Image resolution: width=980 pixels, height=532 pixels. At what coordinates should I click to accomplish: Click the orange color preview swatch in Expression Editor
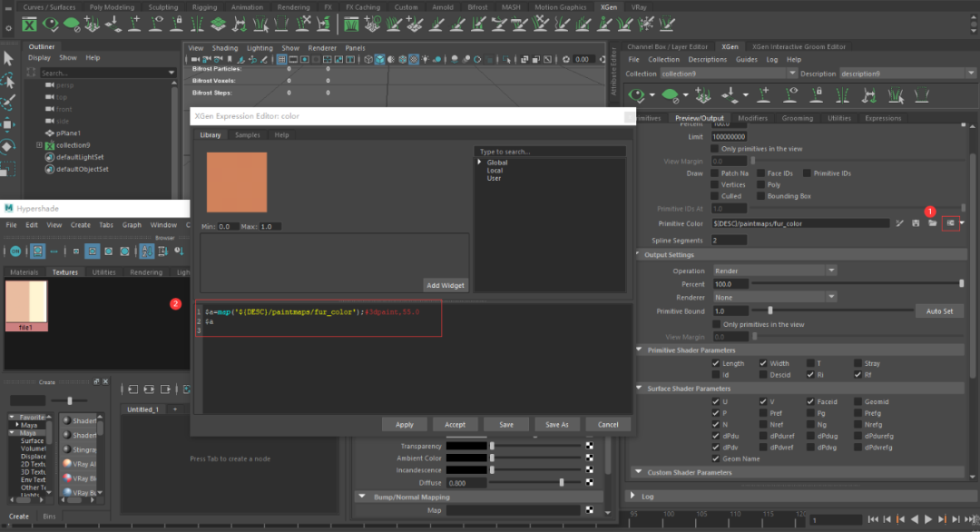(x=237, y=182)
